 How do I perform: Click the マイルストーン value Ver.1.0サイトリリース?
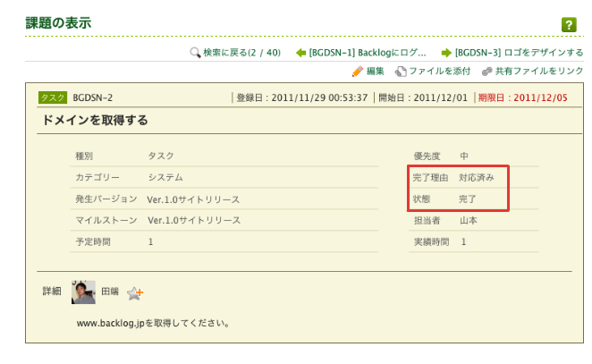(x=194, y=220)
